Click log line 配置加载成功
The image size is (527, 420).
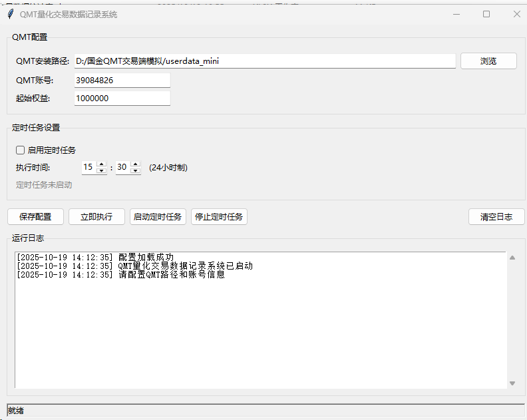(x=95, y=257)
